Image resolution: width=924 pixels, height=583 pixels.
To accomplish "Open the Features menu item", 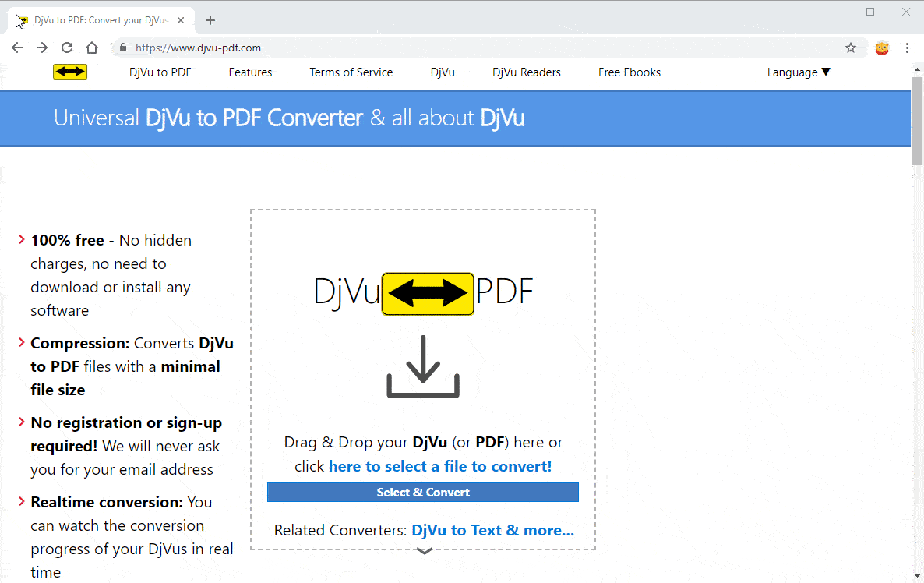I will point(250,72).
